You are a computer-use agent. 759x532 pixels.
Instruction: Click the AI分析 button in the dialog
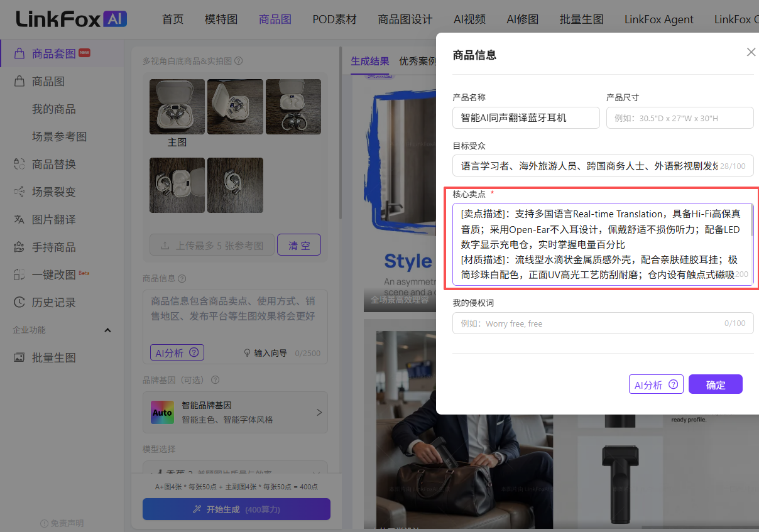(655, 384)
